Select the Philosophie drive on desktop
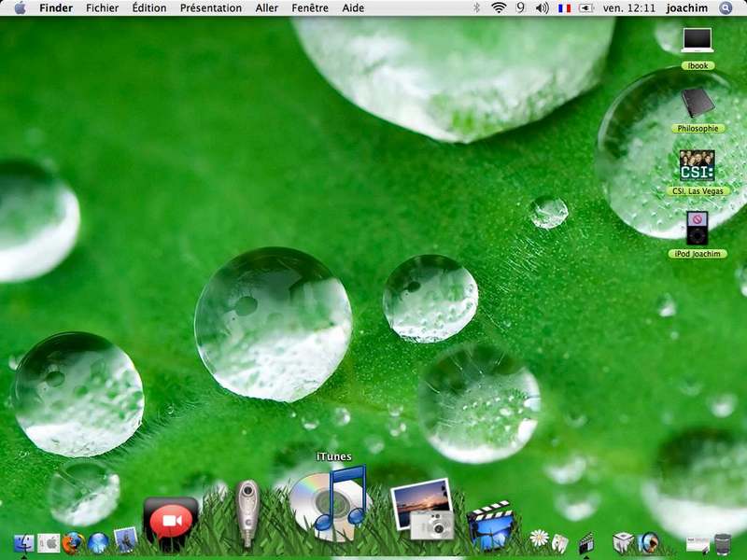 [697, 103]
